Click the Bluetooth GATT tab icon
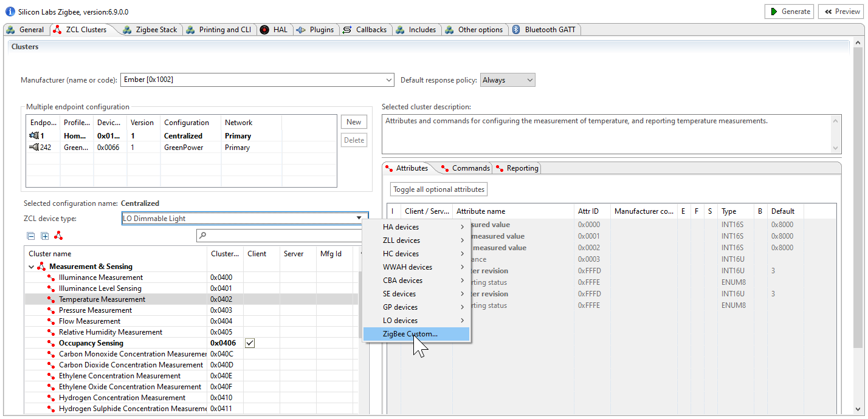This screenshot has width=868, height=419. coord(516,30)
